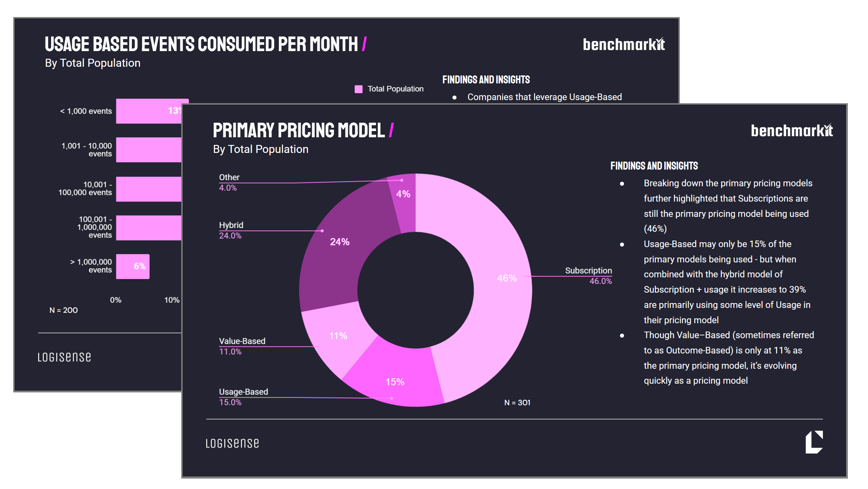Image resolution: width=868 pixels, height=489 pixels.
Task: Click the pink slash after Primary Pricing Model title
Action: (391, 130)
